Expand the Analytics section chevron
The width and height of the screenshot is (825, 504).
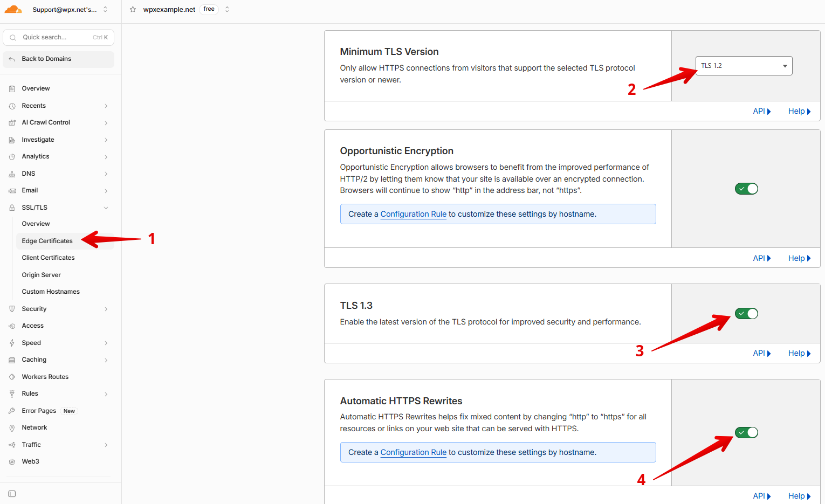[106, 157]
